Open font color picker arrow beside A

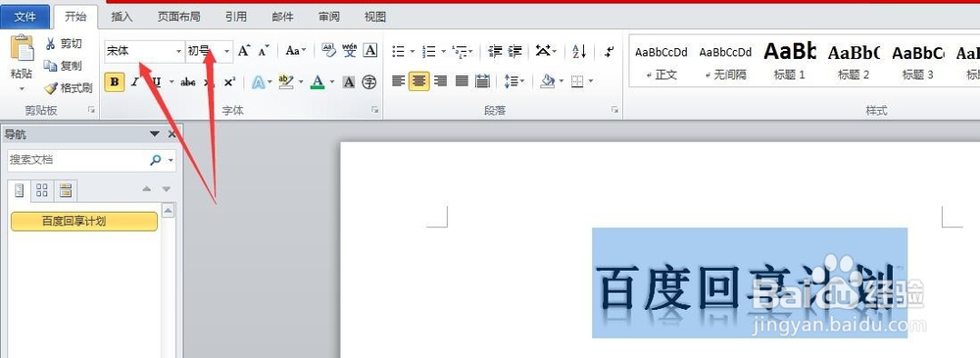click(332, 82)
